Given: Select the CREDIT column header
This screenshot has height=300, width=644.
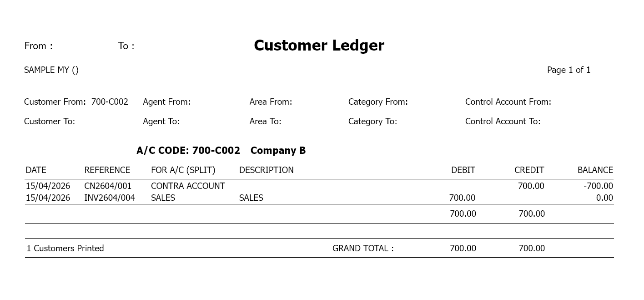Looking at the screenshot, I should (529, 170).
